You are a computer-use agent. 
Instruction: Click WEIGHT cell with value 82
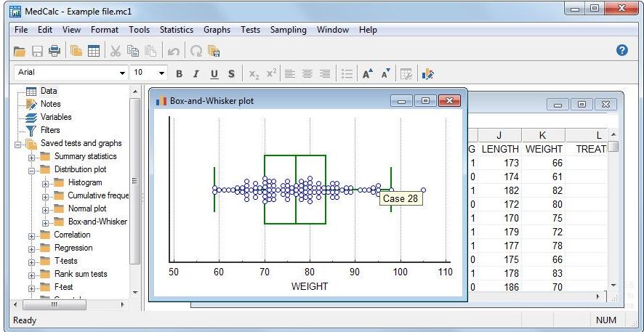pyautogui.click(x=544, y=190)
